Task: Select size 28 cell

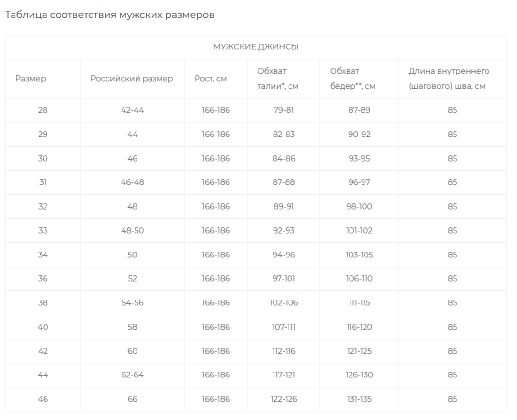Action: click(x=43, y=110)
